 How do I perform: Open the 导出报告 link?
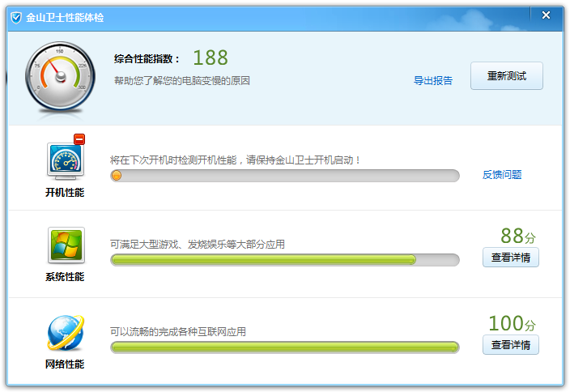click(x=433, y=80)
